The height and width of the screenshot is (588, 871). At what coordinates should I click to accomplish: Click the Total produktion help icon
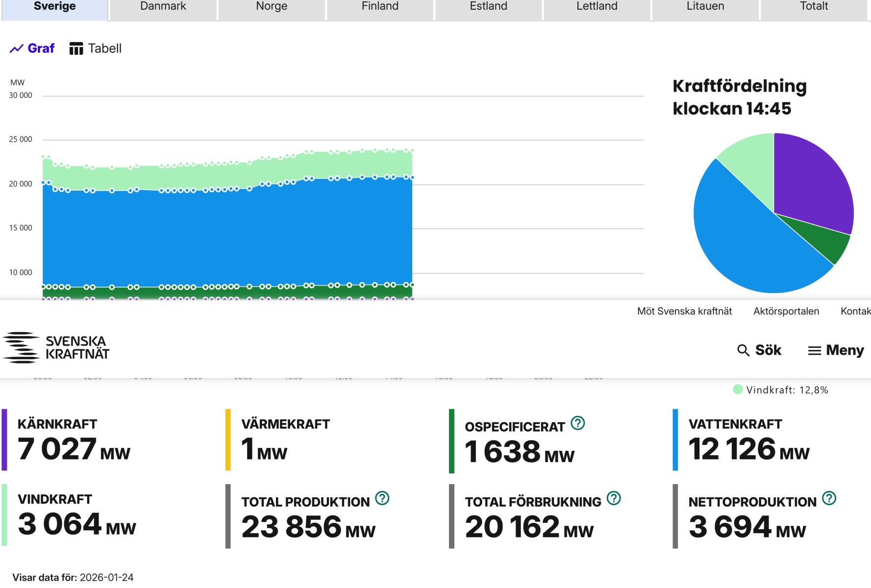click(382, 498)
